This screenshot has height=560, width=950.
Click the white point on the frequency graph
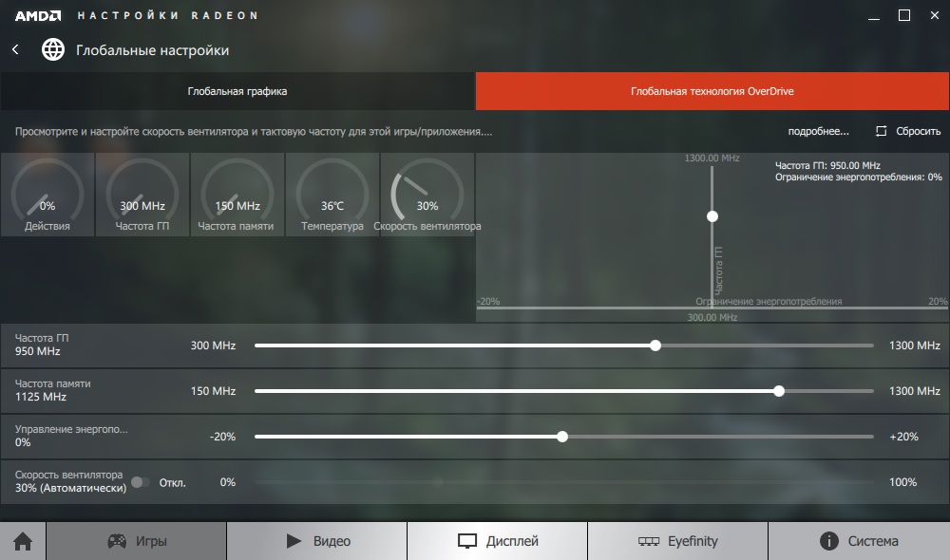(712, 216)
